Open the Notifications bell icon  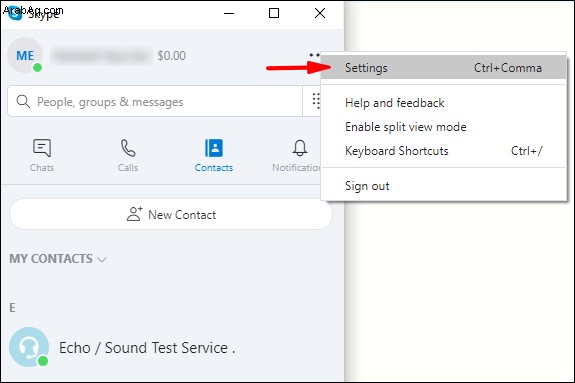point(300,148)
